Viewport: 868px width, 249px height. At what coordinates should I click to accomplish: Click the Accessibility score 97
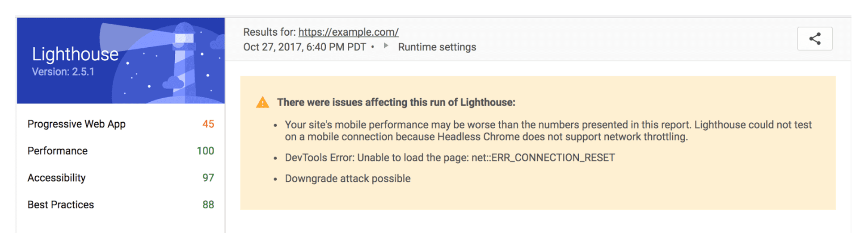pos(208,178)
